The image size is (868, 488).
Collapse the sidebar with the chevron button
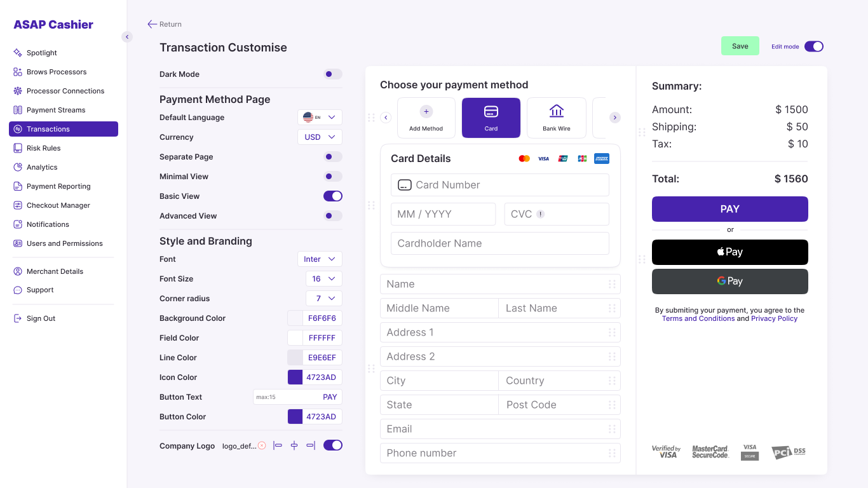(127, 37)
